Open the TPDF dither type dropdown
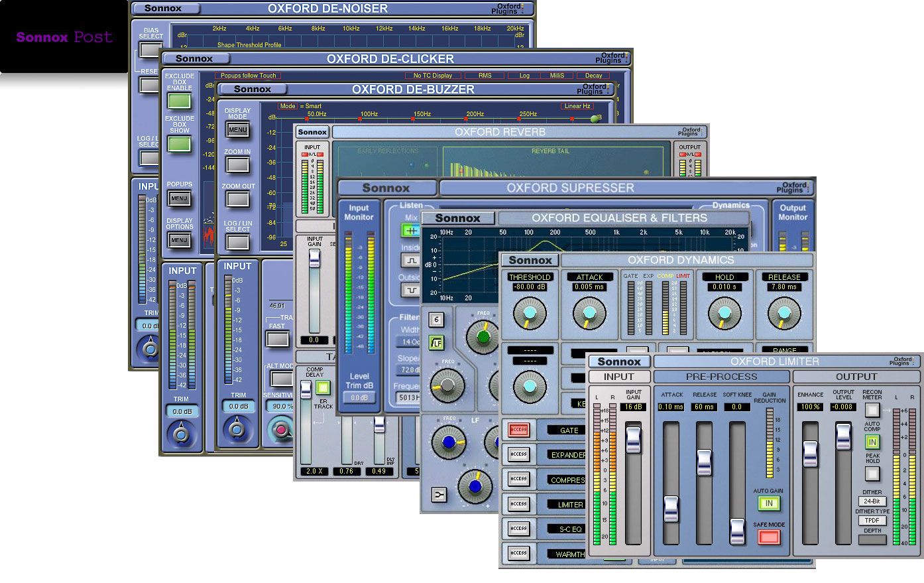 click(872, 521)
